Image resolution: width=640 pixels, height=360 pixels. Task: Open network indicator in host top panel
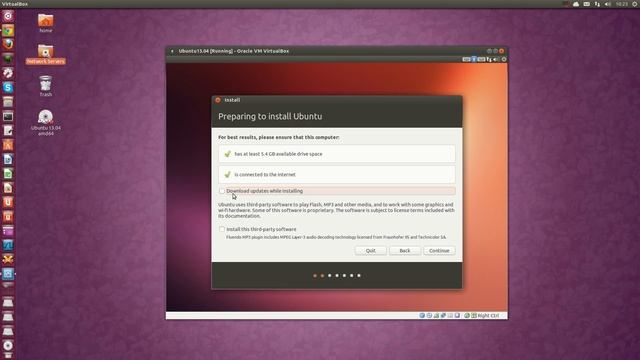click(x=597, y=4)
